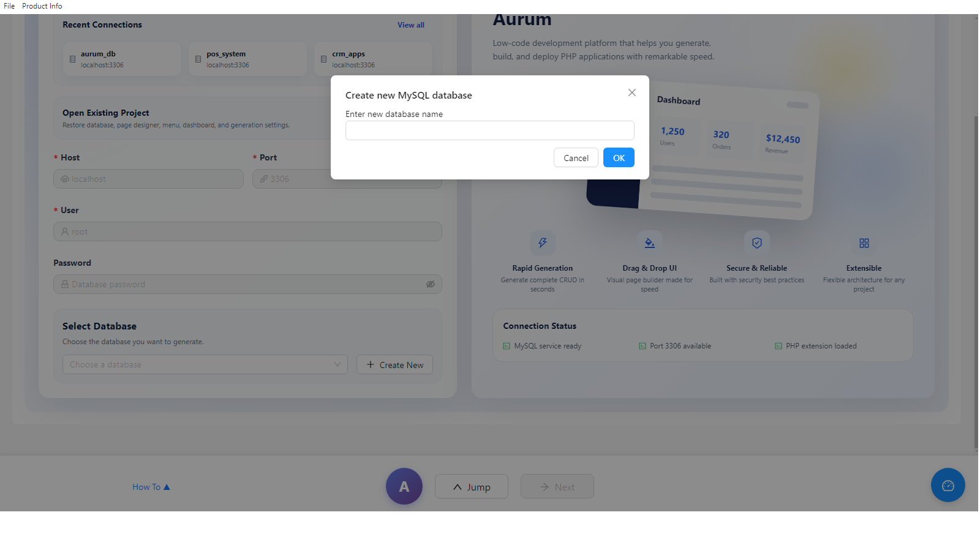Focus the User input field
The height and width of the screenshot is (534, 980).
coord(247,231)
